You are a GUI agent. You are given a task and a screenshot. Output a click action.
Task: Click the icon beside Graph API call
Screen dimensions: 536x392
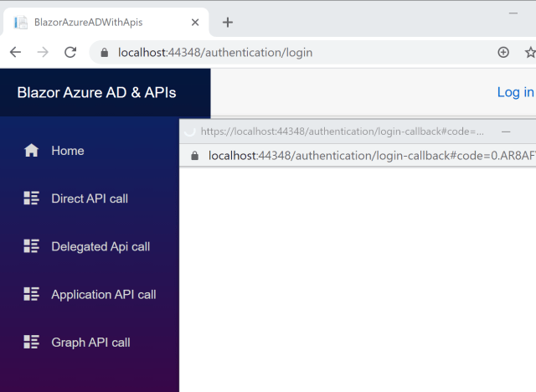coord(32,342)
